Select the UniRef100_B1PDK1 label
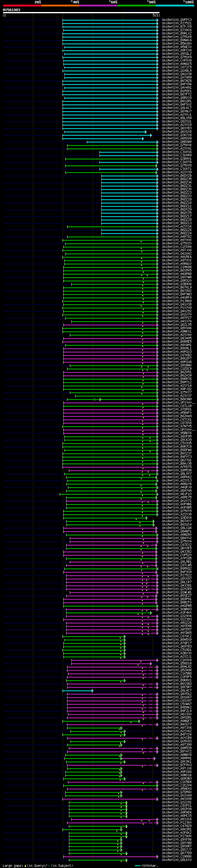The height and width of the screenshot is (868, 197). (x=177, y=91)
